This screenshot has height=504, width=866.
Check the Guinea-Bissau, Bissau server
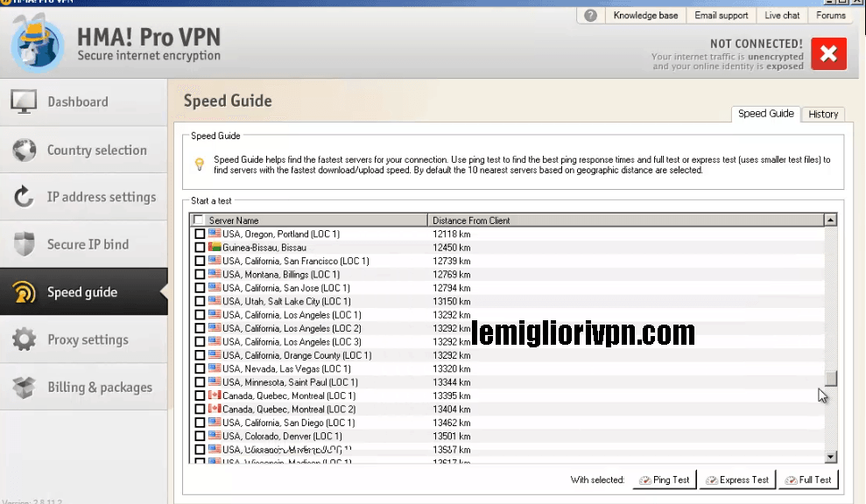[200, 248]
